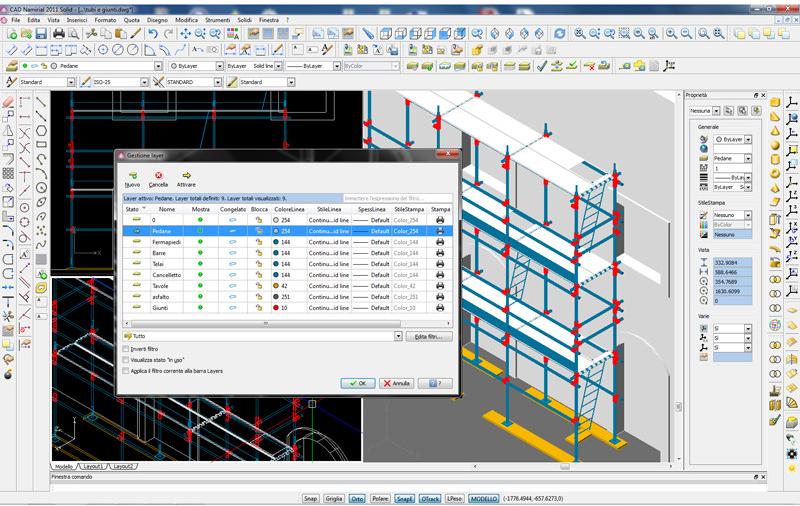Click the Edita filtri button

coord(429,336)
